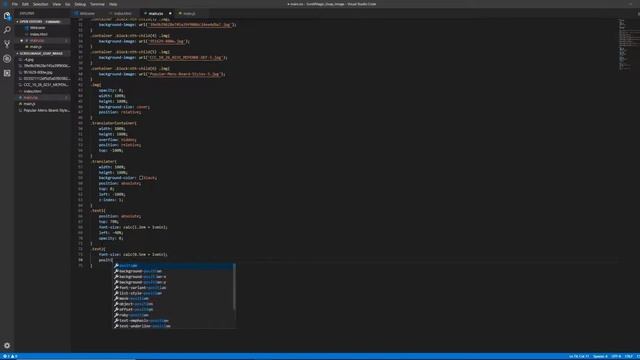
Task: Open the Debug menu
Action: point(80,4)
